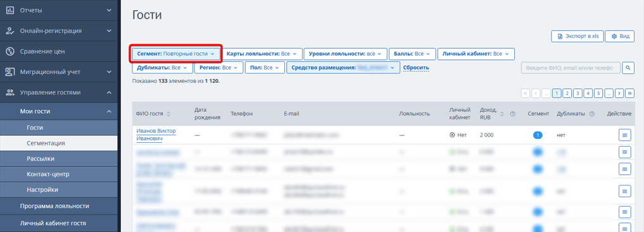The height and width of the screenshot is (232, 644).
Task: Open Программа лояльности in sidebar
Action: point(58,206)
